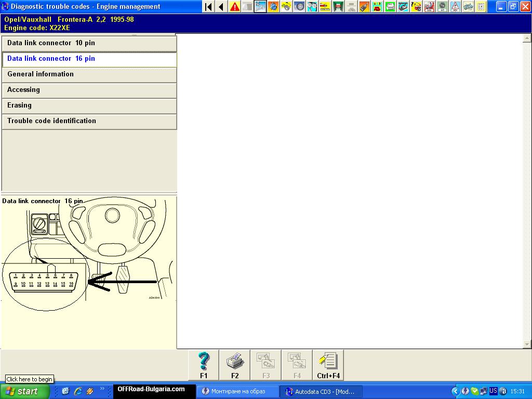532x399 pixels.
Task: Click the Opel/Vauxhall Frontera-A vehicle header text
Action: point(69,19)
